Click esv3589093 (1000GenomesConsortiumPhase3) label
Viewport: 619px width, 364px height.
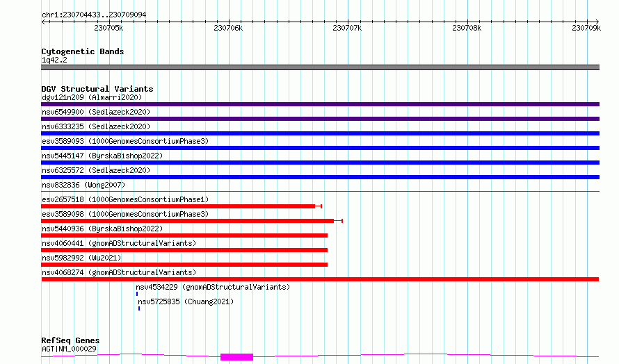125,141
